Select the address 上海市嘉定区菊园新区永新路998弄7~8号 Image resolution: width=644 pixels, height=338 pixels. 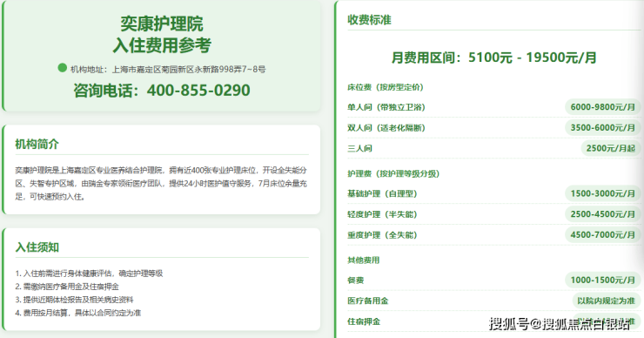pyautogui.click(x=189, y=70)
